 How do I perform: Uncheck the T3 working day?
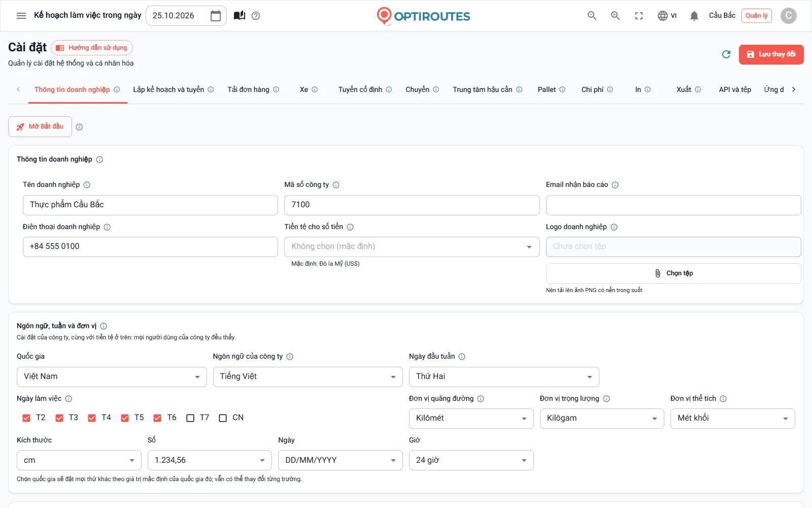point(59,418)
